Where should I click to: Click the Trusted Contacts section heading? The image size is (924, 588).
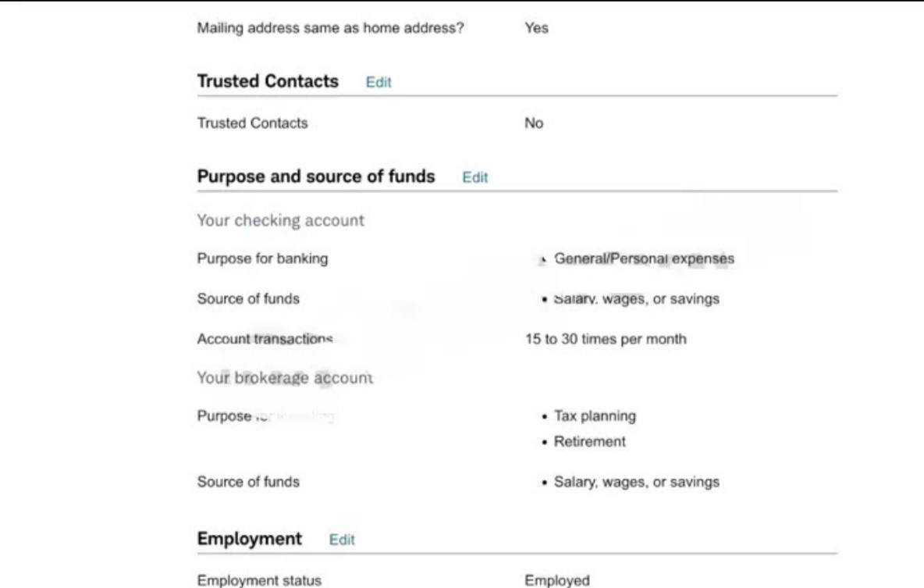[x=268, y=81]
